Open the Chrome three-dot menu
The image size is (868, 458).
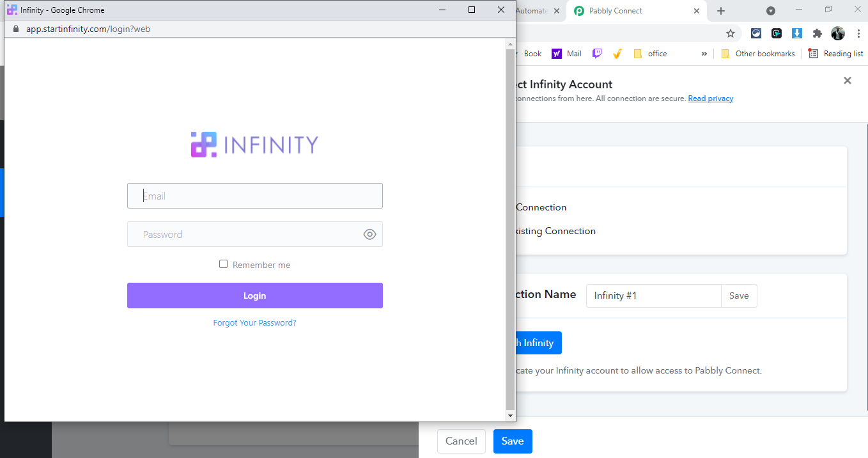point(858,33)
